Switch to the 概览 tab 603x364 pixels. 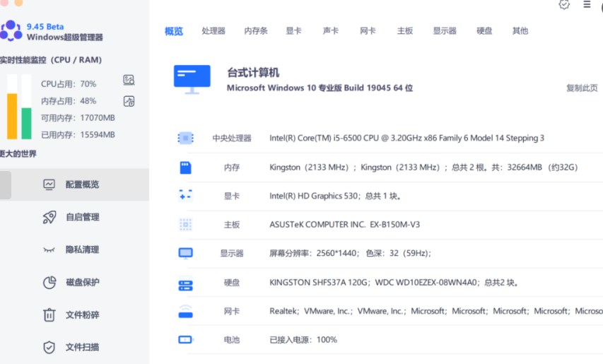pos(174,31)
